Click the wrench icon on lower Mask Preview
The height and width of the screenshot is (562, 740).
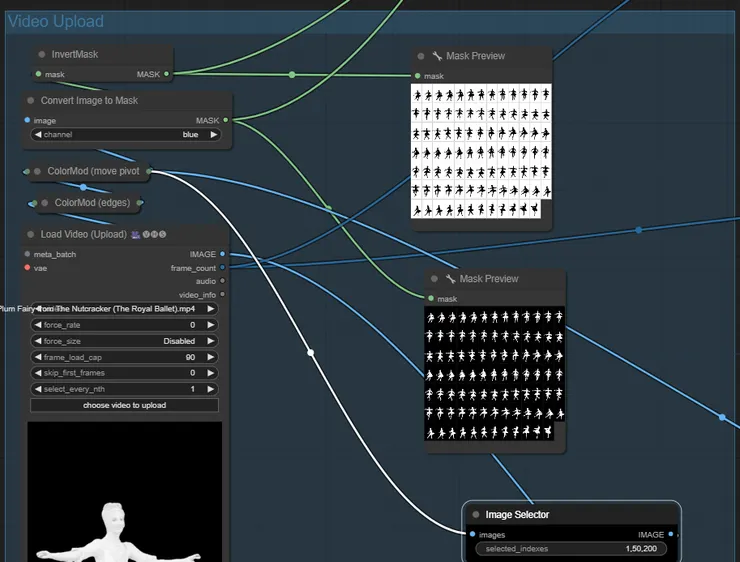click(450, 280)
